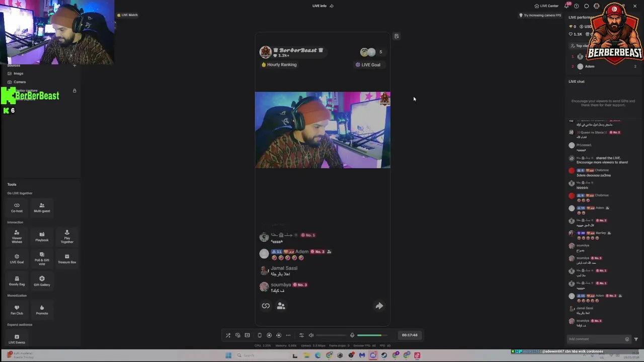The height and width of the screenshot is (362, 644).
Task: Open Viewer Wishes interaction tool
Action: [x=17, y=236]
